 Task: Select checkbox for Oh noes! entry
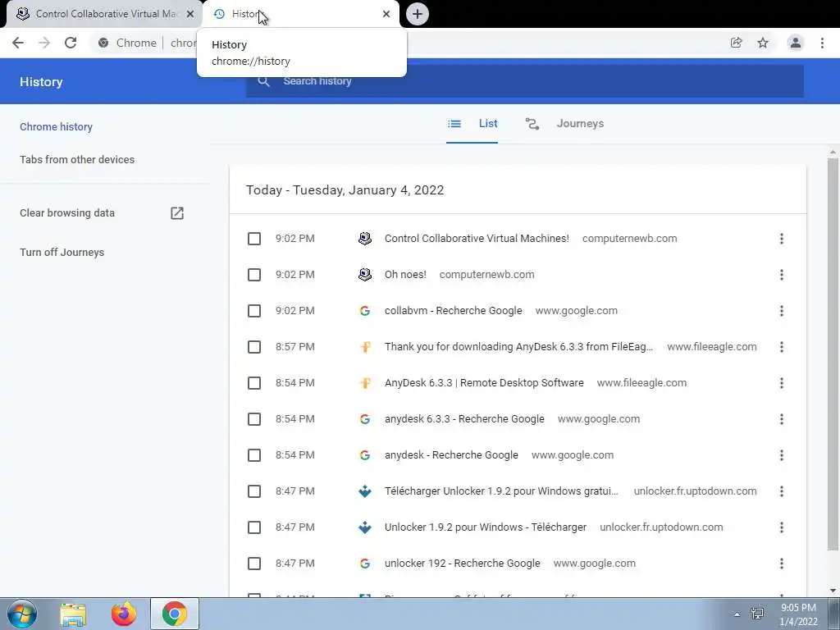(x=254, y=275)
